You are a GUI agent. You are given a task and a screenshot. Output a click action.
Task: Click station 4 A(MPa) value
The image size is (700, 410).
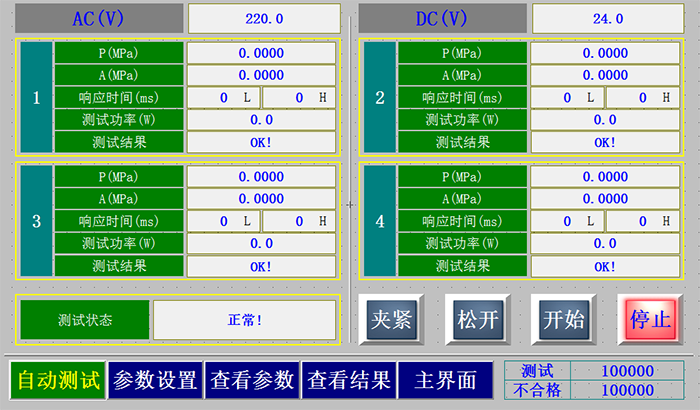605,199
